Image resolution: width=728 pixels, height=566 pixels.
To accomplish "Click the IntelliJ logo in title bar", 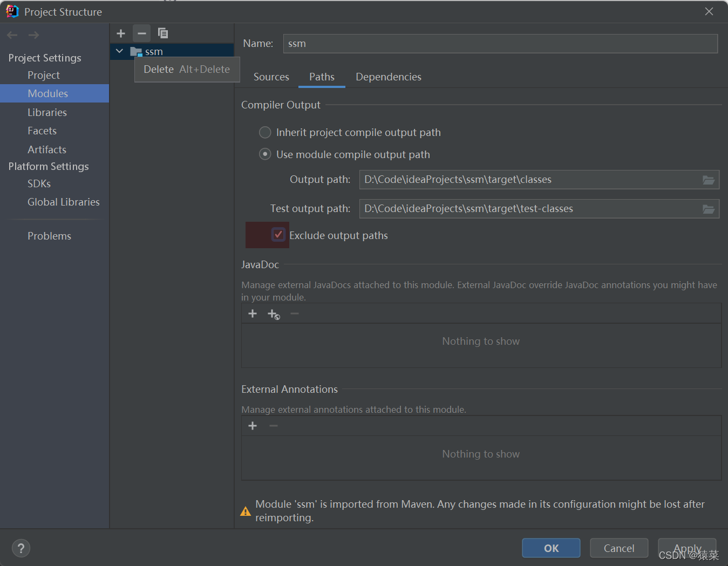I will click(12, 11).
